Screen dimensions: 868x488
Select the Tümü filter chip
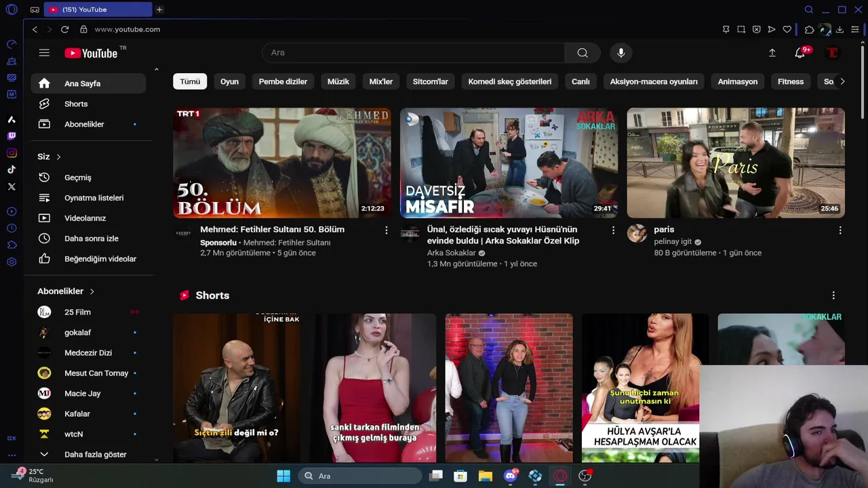(190, 81)
